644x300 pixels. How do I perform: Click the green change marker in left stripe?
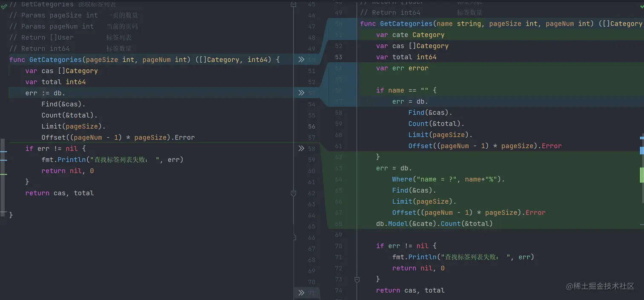pos(3,175)
